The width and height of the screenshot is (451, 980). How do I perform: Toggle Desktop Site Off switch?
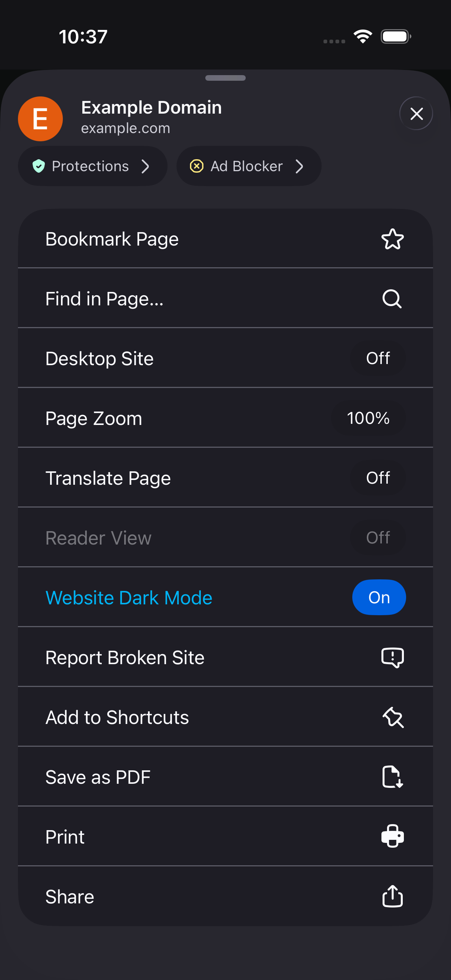pyautogui.click(x=378, y=358)
